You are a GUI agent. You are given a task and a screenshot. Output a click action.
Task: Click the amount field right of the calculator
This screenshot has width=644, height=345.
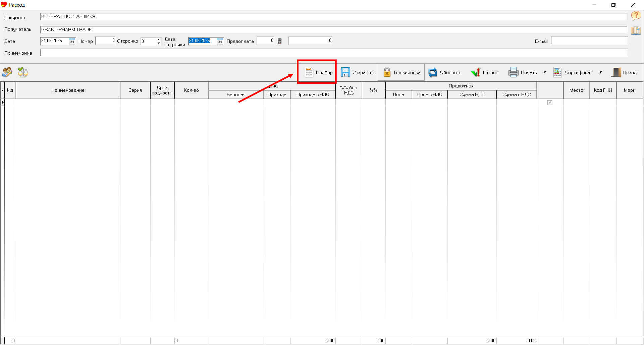click(x=310, y=41)
